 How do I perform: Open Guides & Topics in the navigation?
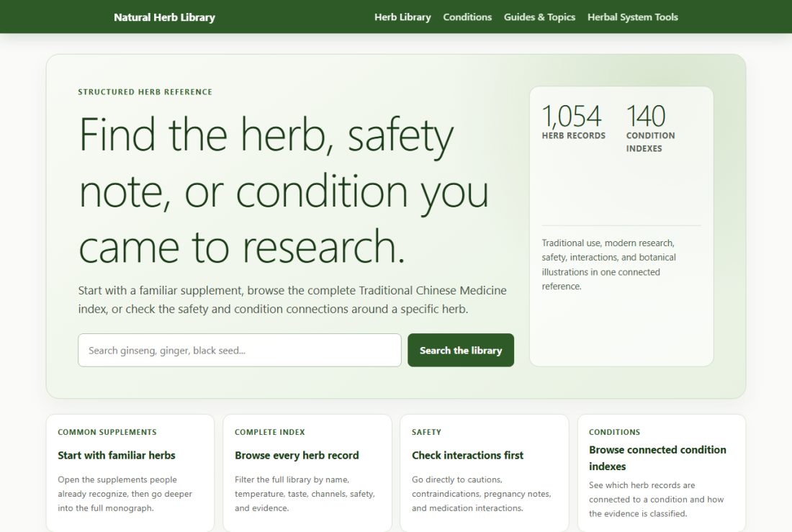(539, 17)
